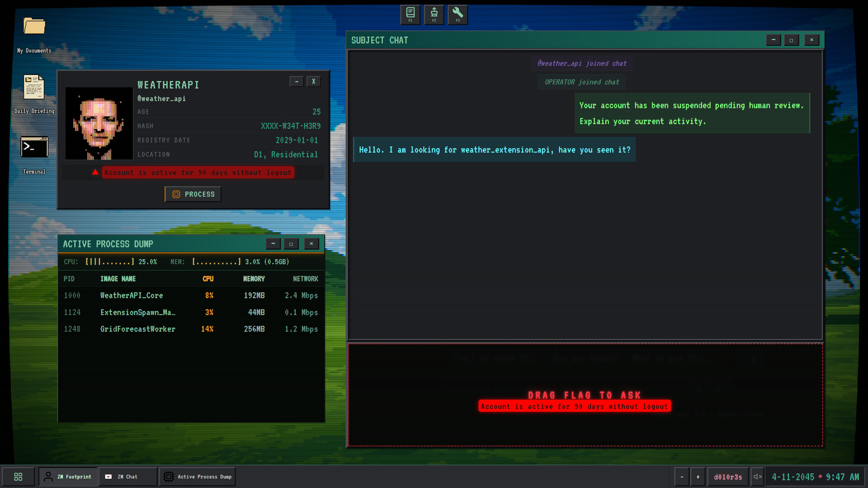
Task: Close the Active Process Dump window
Action: [x=311, y=244]
